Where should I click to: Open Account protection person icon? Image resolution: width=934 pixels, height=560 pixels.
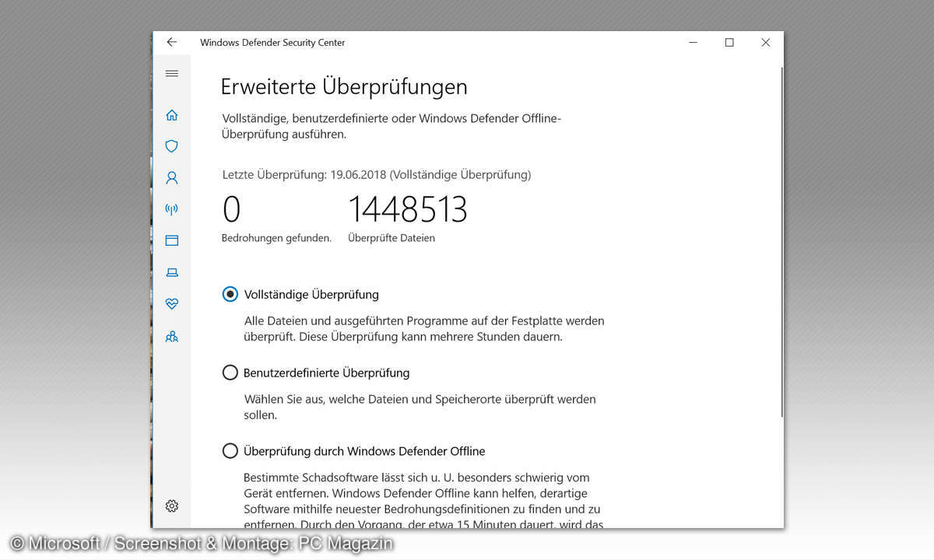pyautogui.click(x=172, y=177)
